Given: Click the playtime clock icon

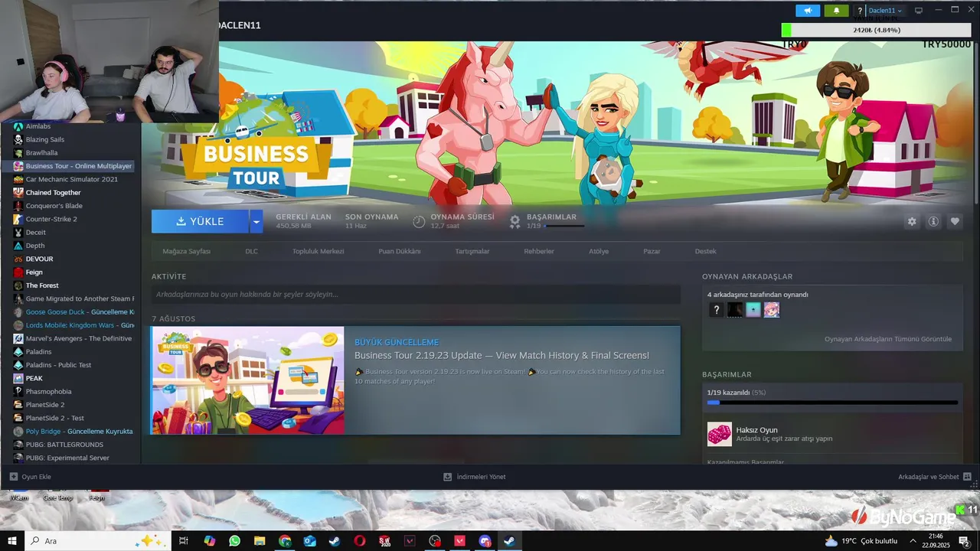Looking at the screenshot, I should (419, 221).
